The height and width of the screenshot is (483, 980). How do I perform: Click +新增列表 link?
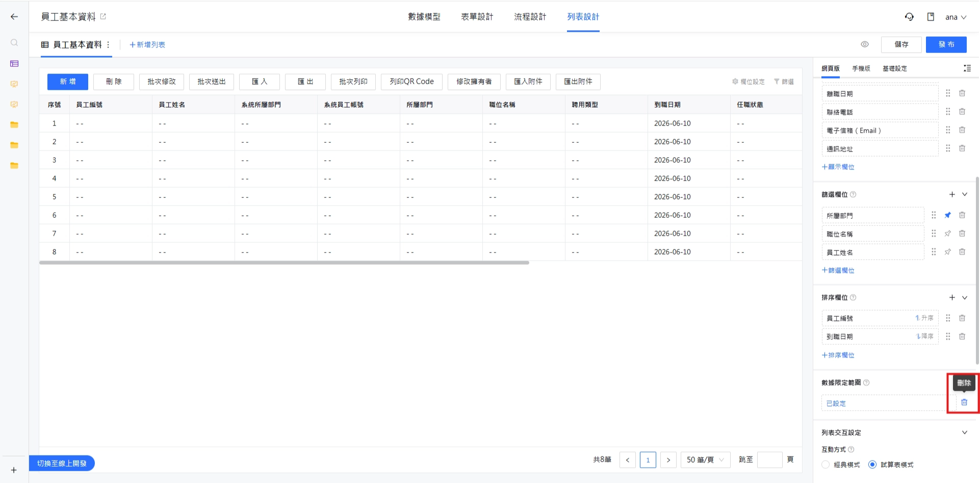pyautogui.click(x=147, y=45)
